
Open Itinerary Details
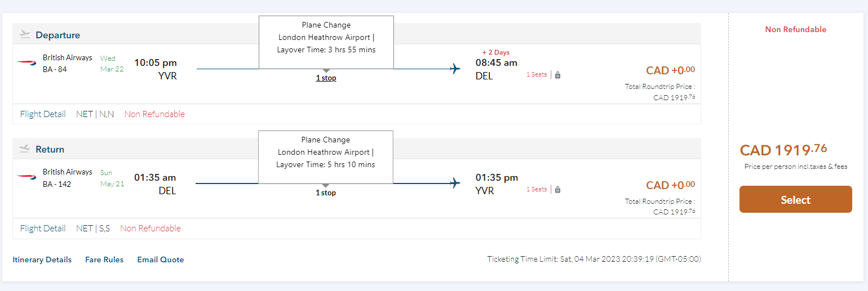tap(42, 259)
